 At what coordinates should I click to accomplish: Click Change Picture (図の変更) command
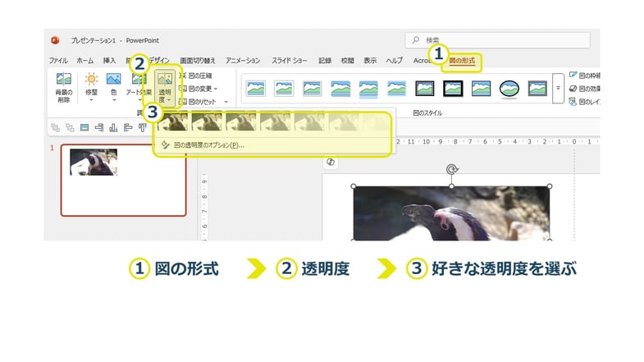(x=195, y=89)
